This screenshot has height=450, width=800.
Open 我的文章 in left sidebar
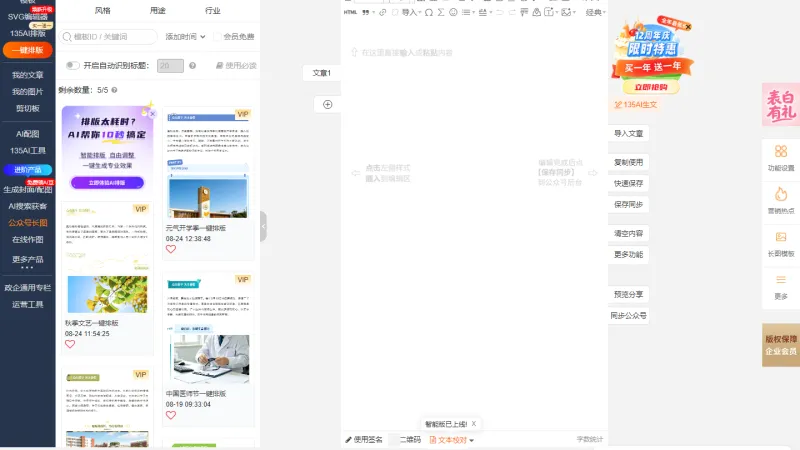coord(28,75)
